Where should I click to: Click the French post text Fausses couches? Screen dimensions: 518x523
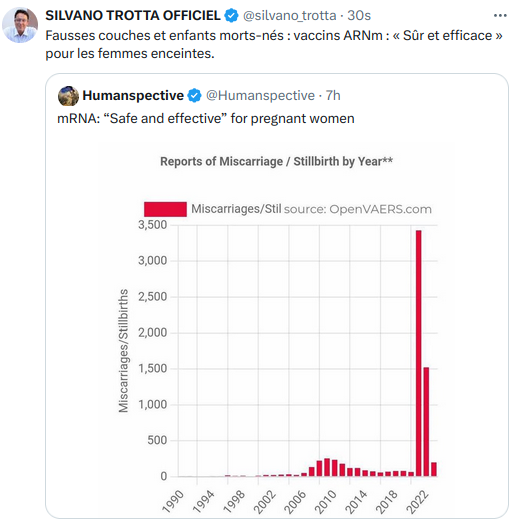click(x=274, y=44)
